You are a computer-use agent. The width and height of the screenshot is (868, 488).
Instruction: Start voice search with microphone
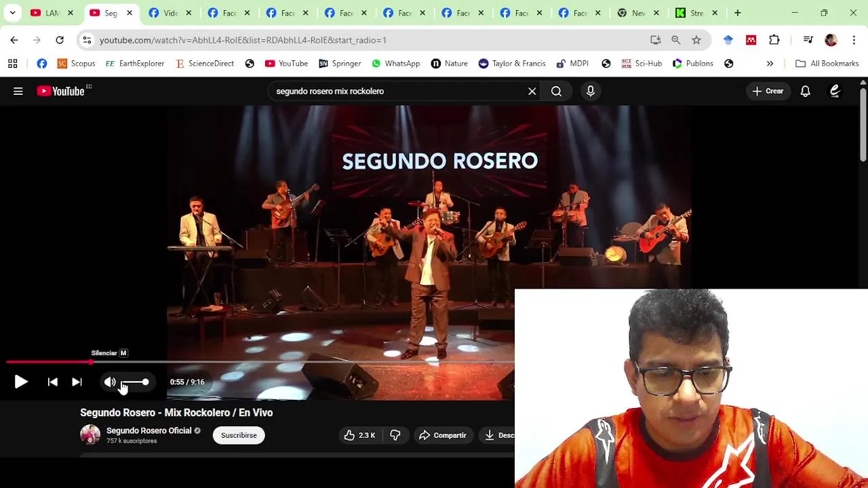(x=591, y=91)
